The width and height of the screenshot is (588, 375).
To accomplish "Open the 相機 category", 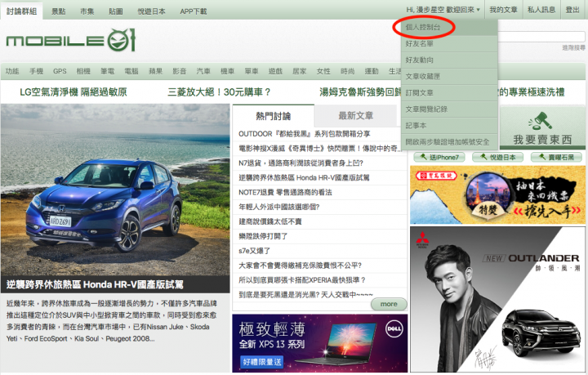I will click(83, 71).
